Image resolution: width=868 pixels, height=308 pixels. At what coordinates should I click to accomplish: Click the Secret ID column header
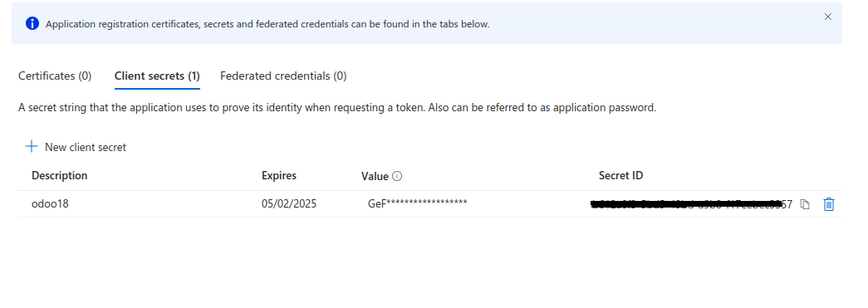point(620,175)
